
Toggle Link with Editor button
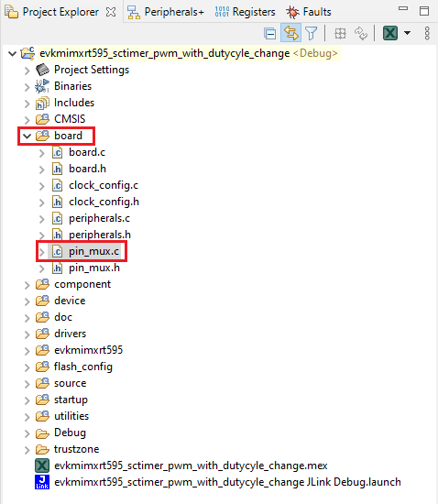(290, 33)
